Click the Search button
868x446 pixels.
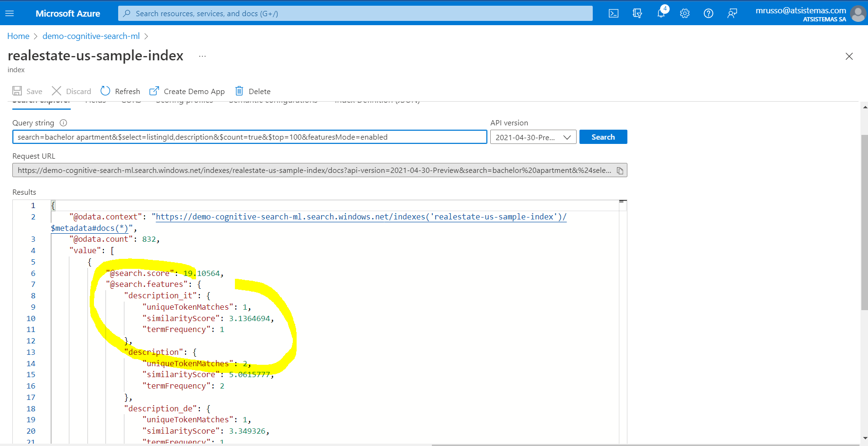click(x=603, y=137)
